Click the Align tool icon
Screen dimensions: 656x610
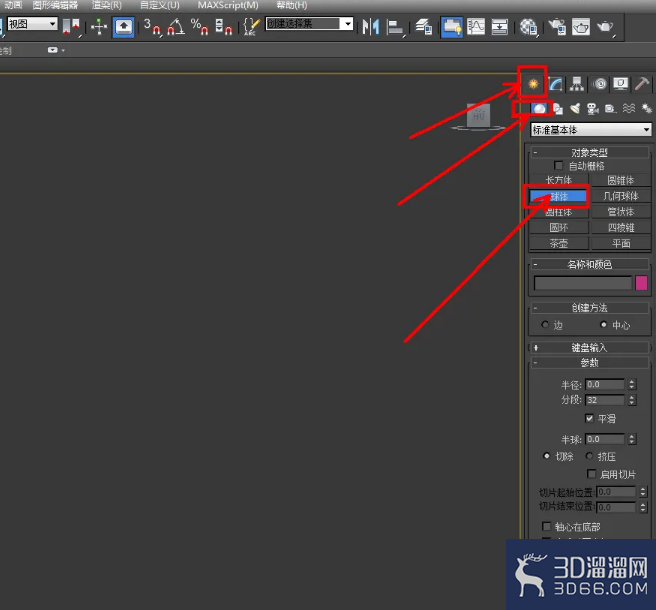coord(395,27)
